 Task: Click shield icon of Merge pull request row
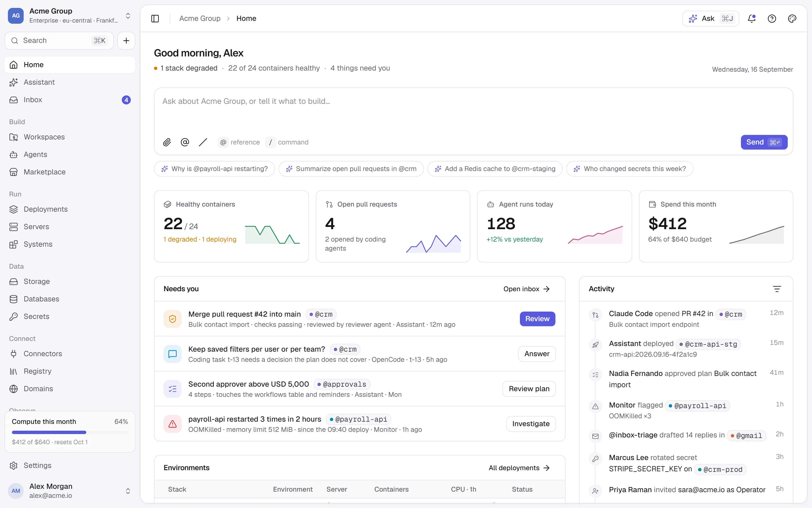(173, 319)
